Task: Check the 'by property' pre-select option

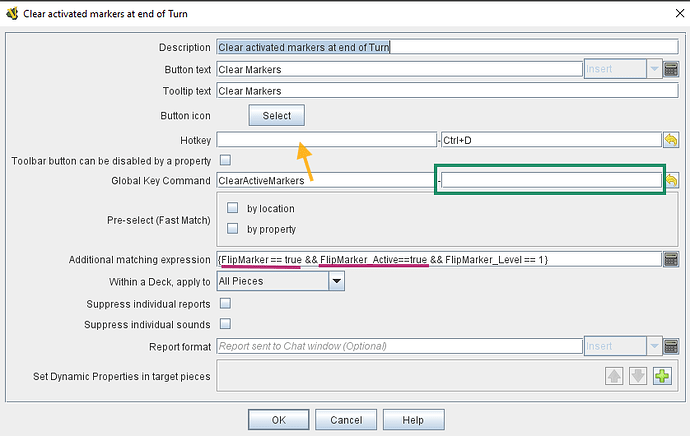Action: click(x=232, y=229)
